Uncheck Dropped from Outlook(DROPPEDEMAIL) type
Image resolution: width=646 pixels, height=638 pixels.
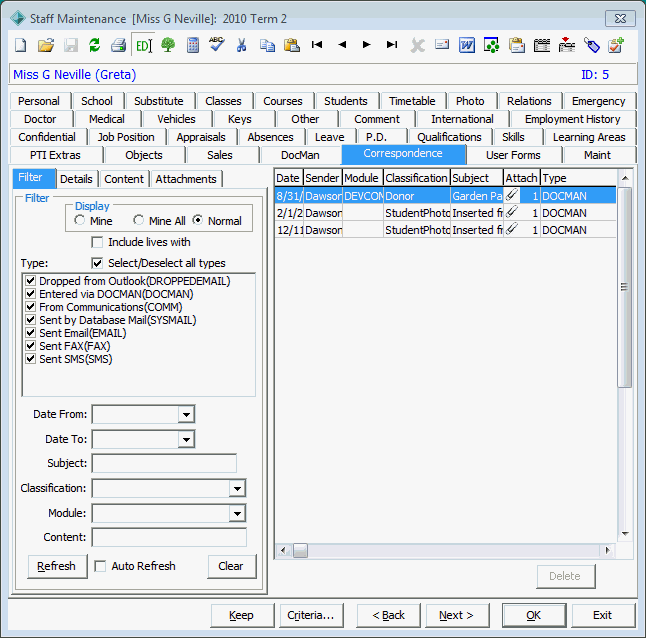pyautogui.click(x=30, y=281)
